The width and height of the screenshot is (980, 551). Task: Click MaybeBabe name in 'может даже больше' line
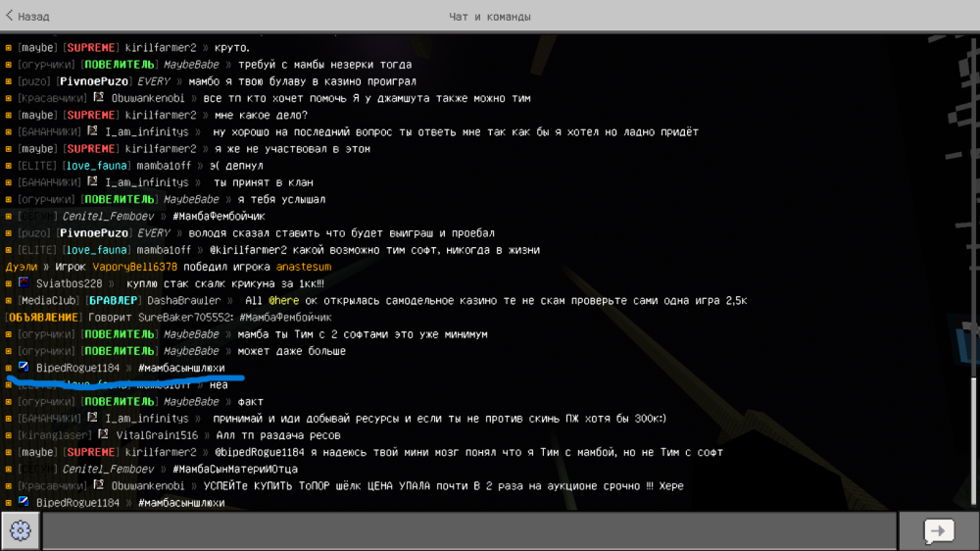(x=191, y=352)
